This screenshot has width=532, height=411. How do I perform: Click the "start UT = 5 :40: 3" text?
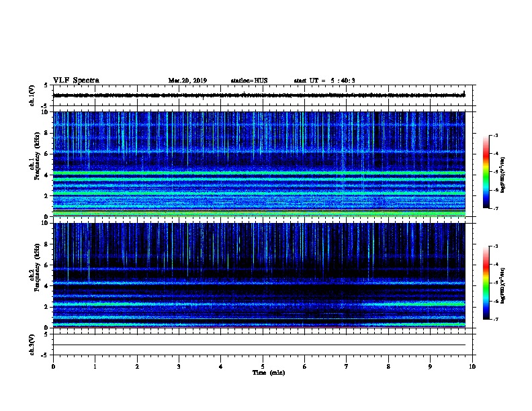click(324, 81)
